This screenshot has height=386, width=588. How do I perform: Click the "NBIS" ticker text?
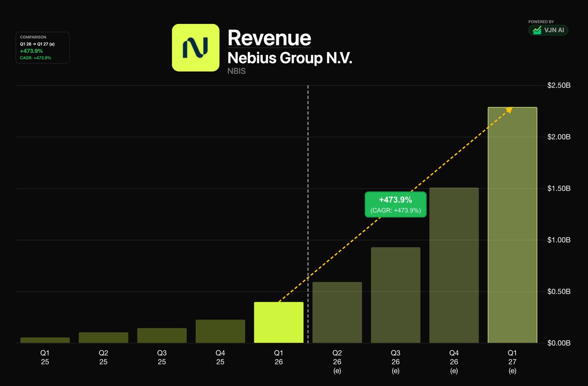[x=238, y=71]
